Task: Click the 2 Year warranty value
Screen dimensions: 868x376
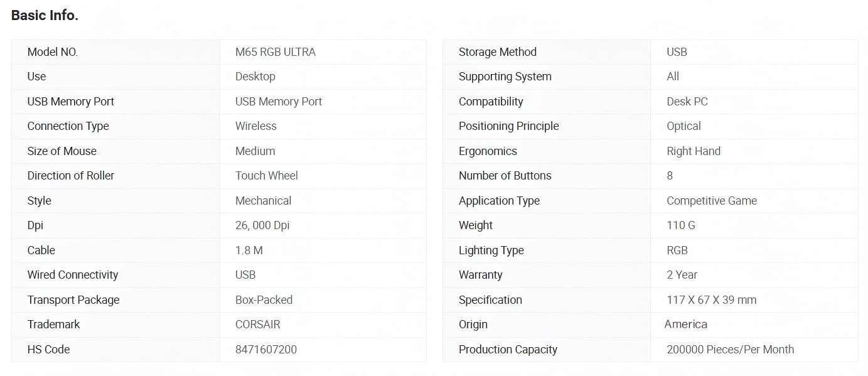Action: [x=682, y=275]
